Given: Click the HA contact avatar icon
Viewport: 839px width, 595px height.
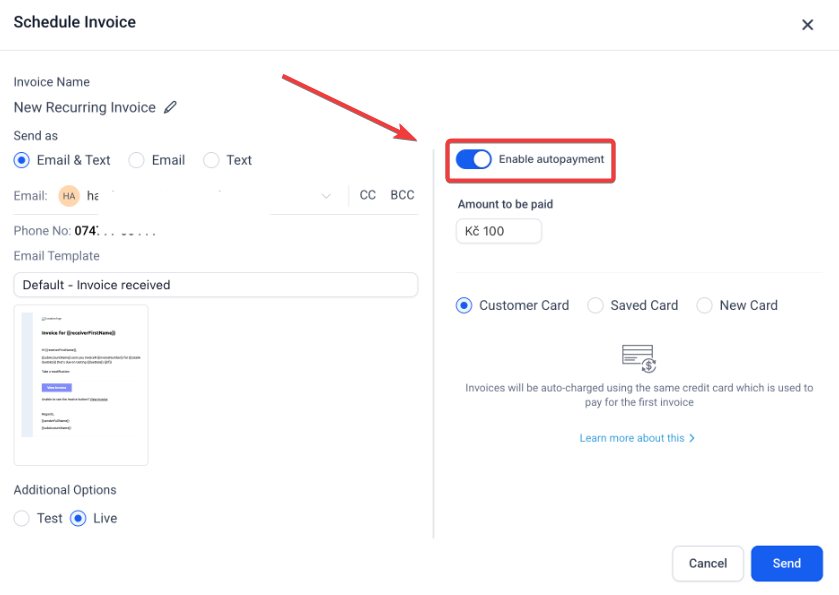Looking at the screenshot, I should click(x=69, y=196).
